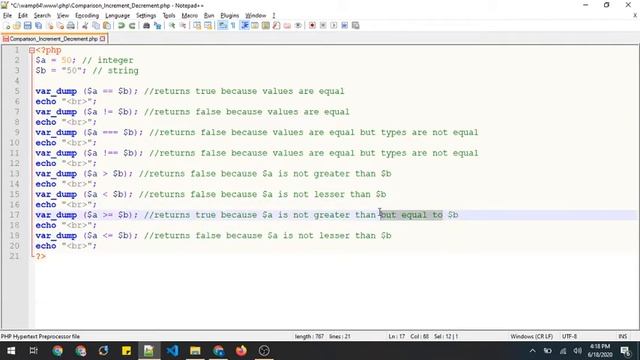Select the Comparison_Increment_Decrement.php tab

[53, 39]
